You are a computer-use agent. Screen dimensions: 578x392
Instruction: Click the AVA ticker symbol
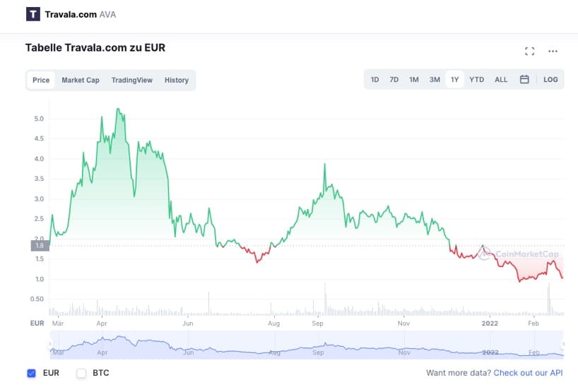(x=107, y=14)
